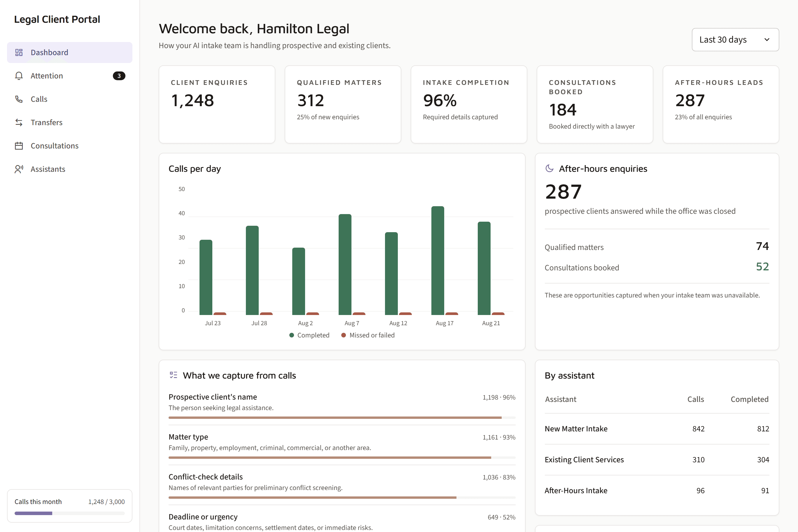Toggle the Missed or failed legend series
The width and height of the screenshot is (798, 532).
pos(368,335)
